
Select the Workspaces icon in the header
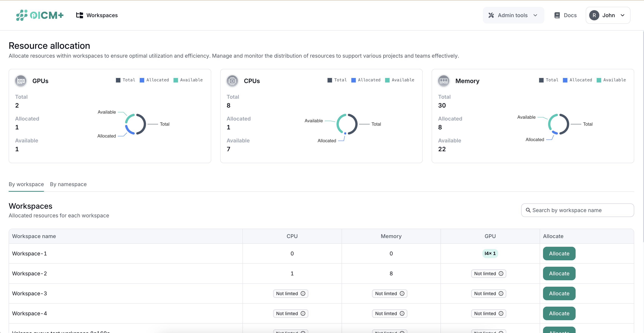(79, 15)
